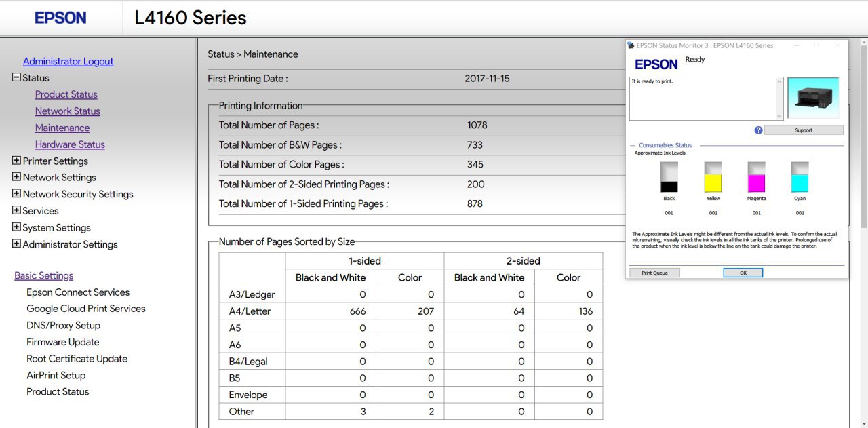Expand Printer Settings in the sidebar
Viewport: 868px width, 428px height.
pyautogui.click(x=16, y=161)
